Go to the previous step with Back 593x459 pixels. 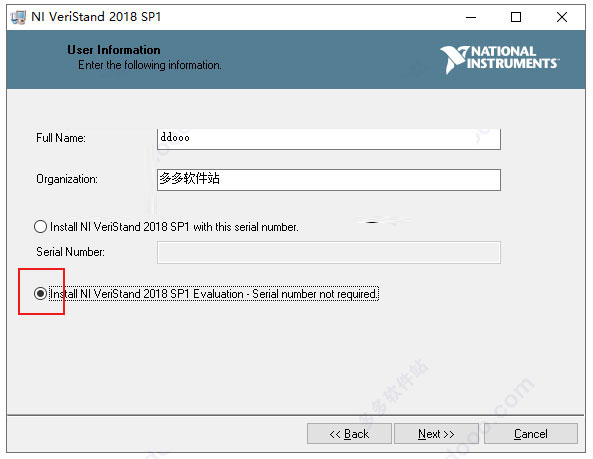click(x=349, y=434)
